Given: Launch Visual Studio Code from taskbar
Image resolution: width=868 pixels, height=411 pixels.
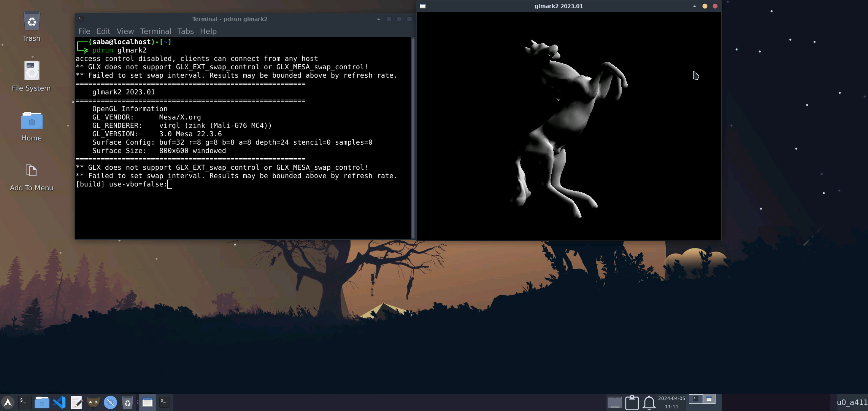Looking at the screenshot, I should (59, 402).
